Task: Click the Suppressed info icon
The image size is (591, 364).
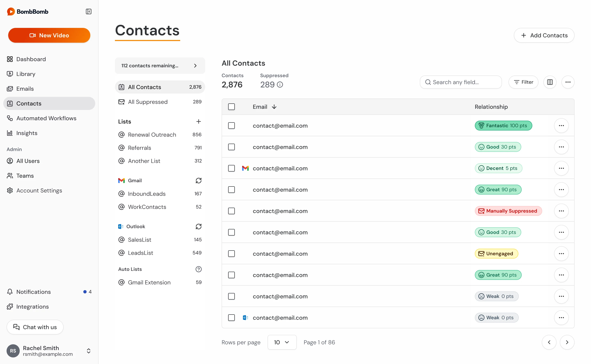Action: [280, 85]
